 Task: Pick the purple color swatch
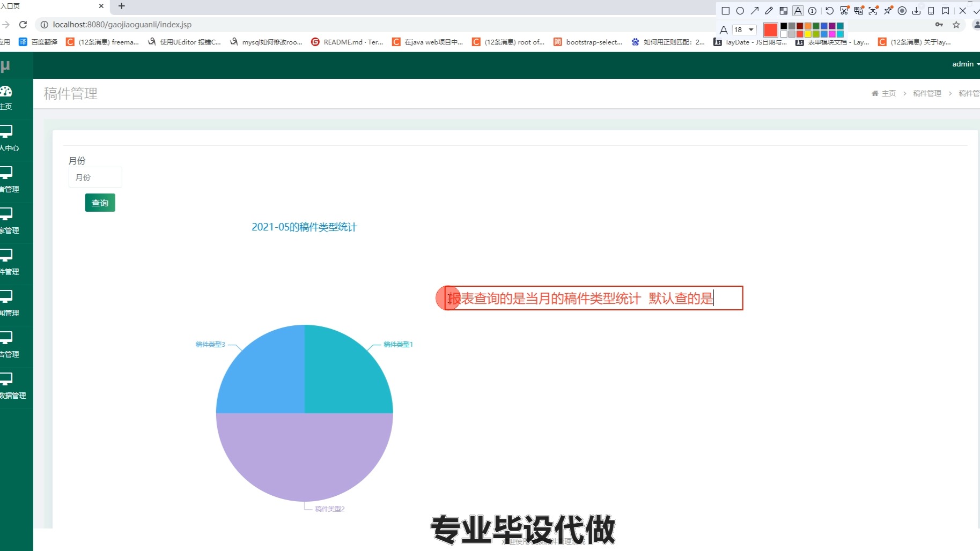pyautogui.click(x=832, y=26)
